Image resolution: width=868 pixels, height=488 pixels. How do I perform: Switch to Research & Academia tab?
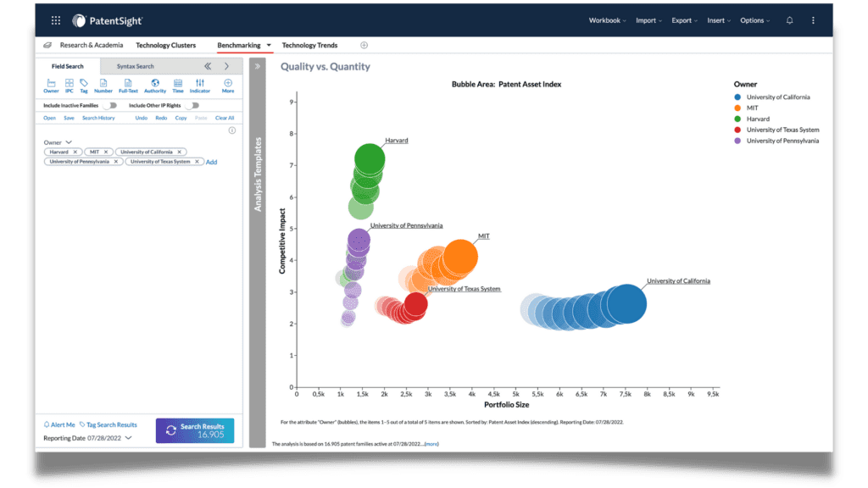click(92, 46)
